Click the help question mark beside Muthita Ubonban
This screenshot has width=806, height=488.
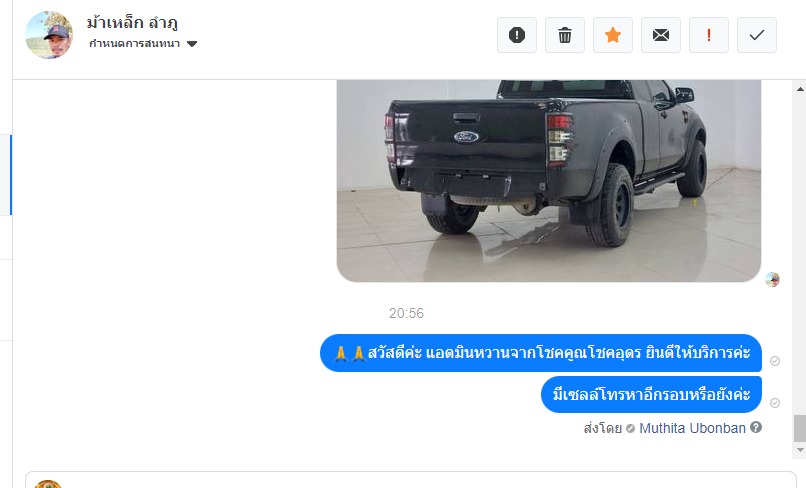(756, 427)
